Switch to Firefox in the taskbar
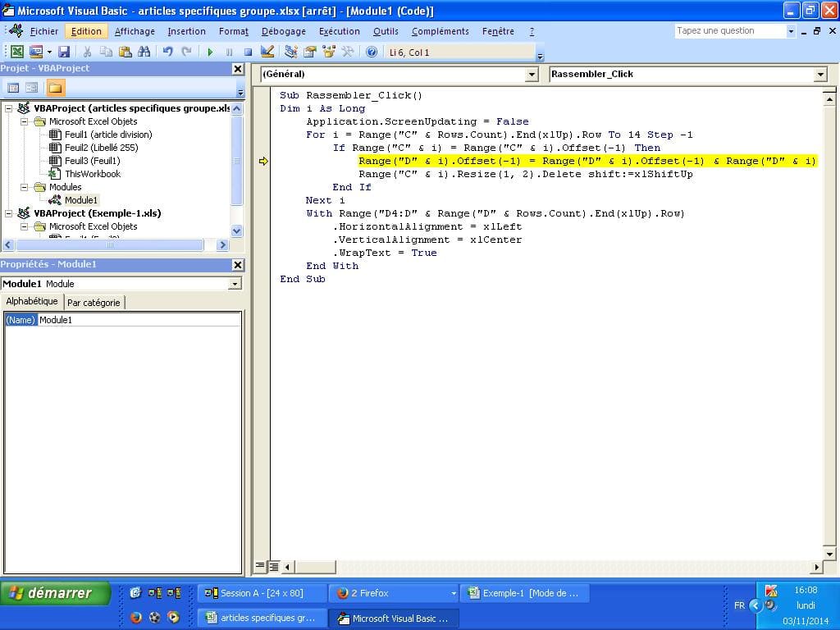Viewport: 840px width, 630px height. click(394, 593)
